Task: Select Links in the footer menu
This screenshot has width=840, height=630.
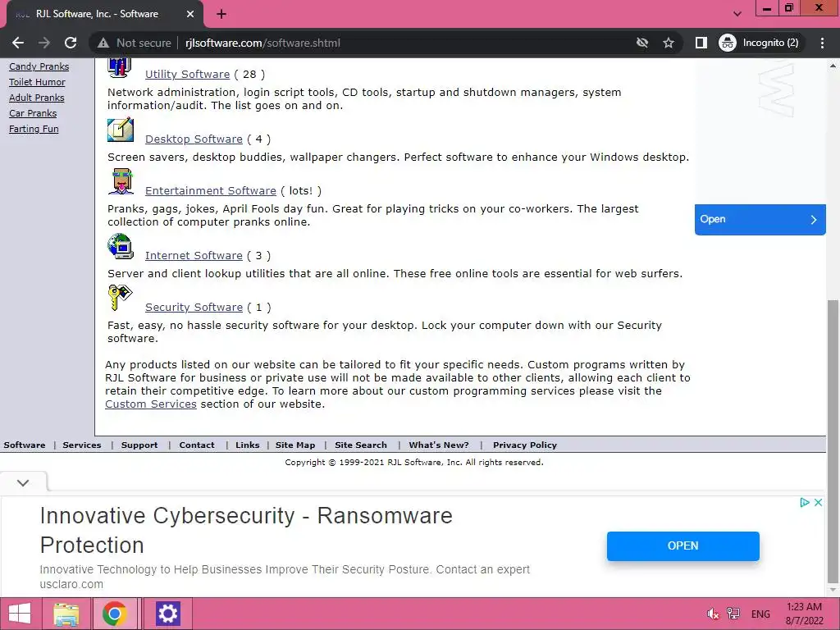Action: coord(248,445)
